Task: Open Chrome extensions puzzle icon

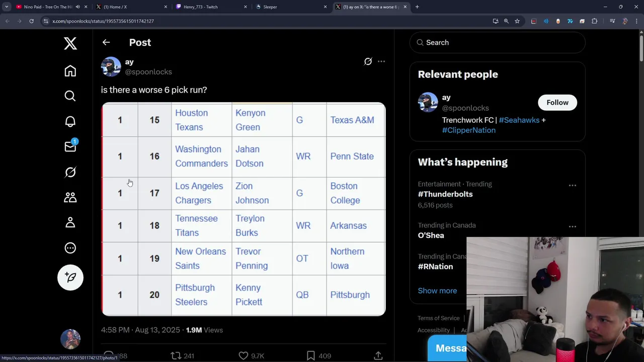Action: (595, 21)
